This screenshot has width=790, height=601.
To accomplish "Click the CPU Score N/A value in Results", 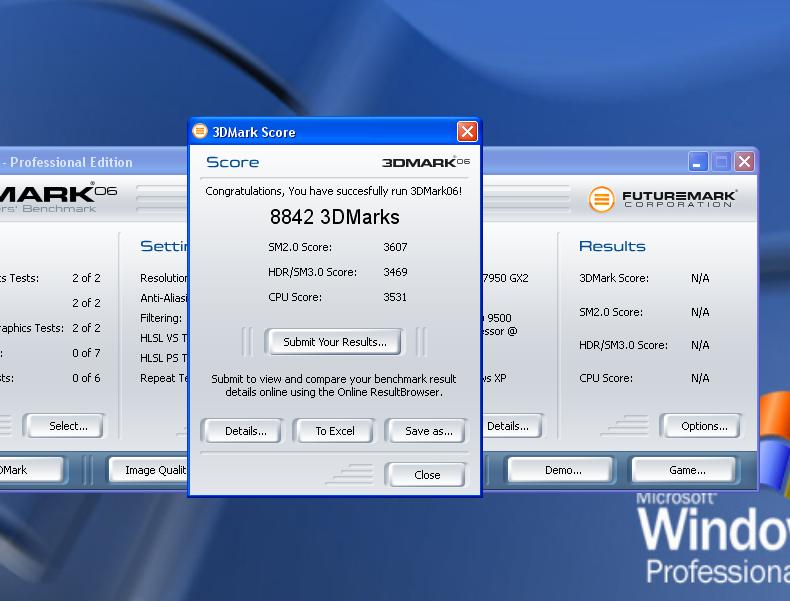I will tap(700, 378).
